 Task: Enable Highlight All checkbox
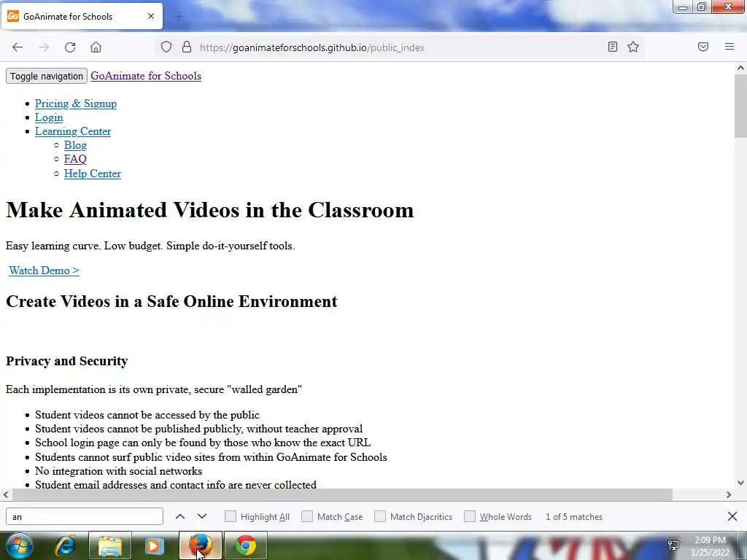coord(231,517)
